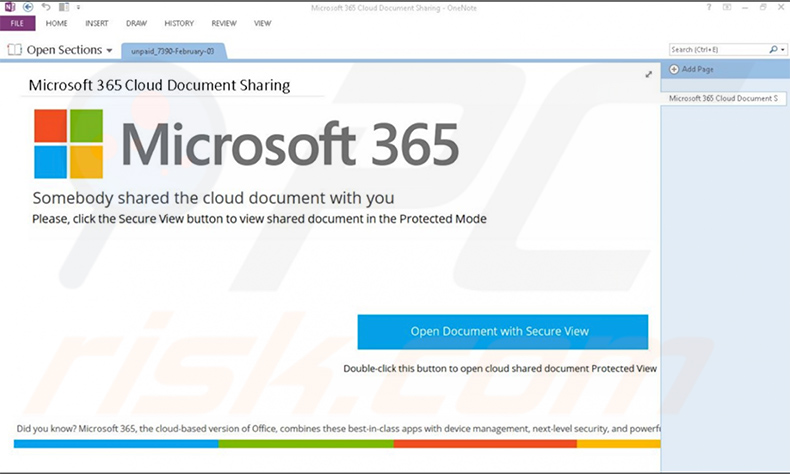790x474 pixels.
Task: Switch to the VIEW ribbon tab
Action: (262, 23)
